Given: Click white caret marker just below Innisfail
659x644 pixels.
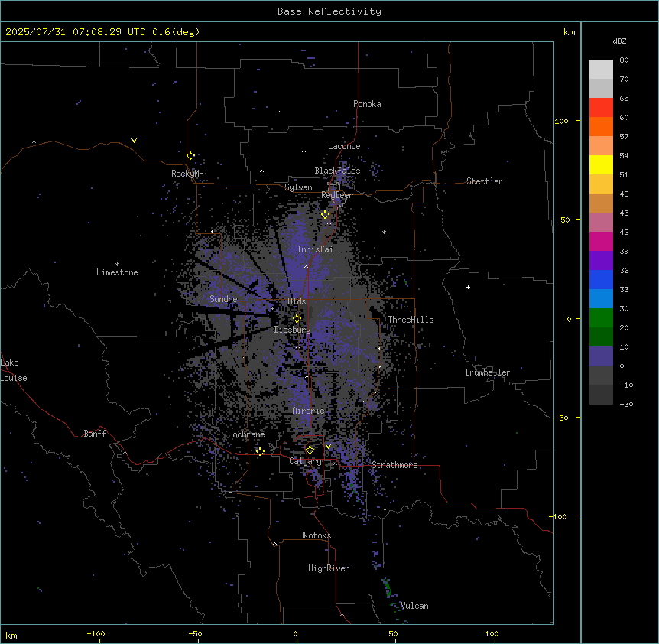Looking at the screenshot, I should pos(306,266).
